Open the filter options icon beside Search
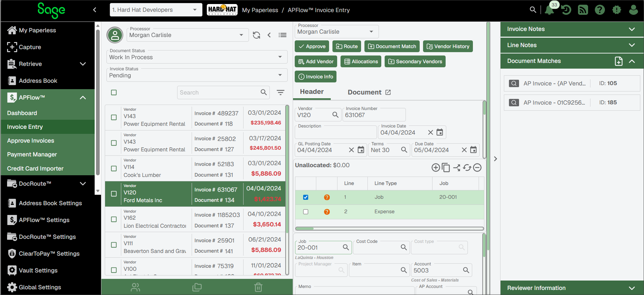Image resolution: width=644 pixels, height=295 pixels. coord(281,93)
